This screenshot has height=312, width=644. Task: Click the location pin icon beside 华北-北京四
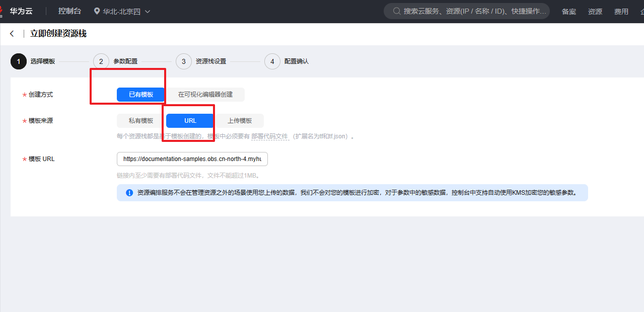click(x=97, y=11)
